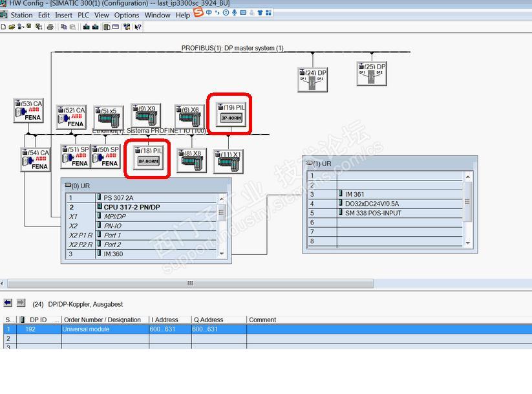Open the Edit menu

coord(44,16)
